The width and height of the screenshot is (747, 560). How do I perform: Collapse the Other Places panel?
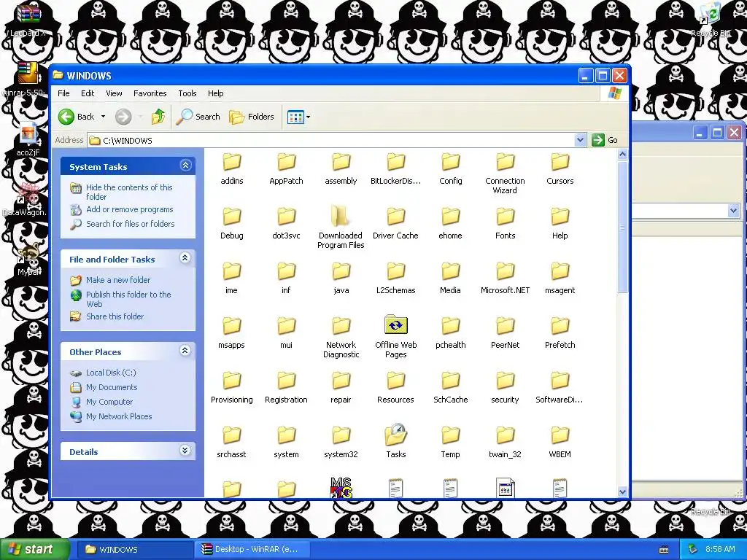[x=186, y=351]
